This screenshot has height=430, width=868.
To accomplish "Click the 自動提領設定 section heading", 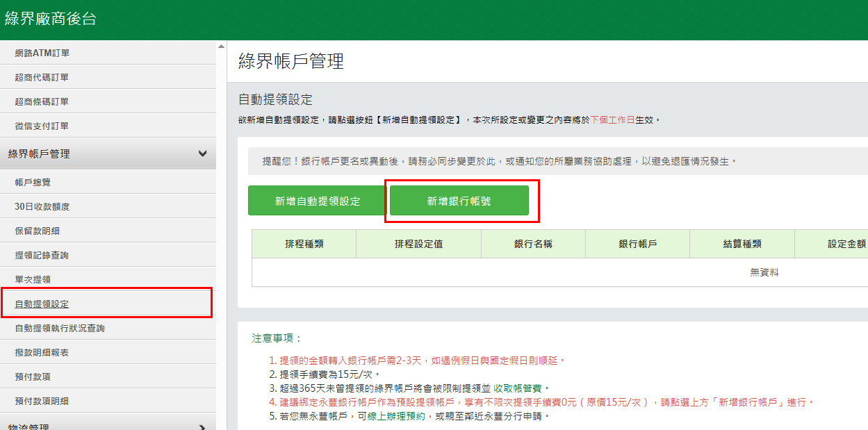I will pyautogui.click(x=275, y=100).
